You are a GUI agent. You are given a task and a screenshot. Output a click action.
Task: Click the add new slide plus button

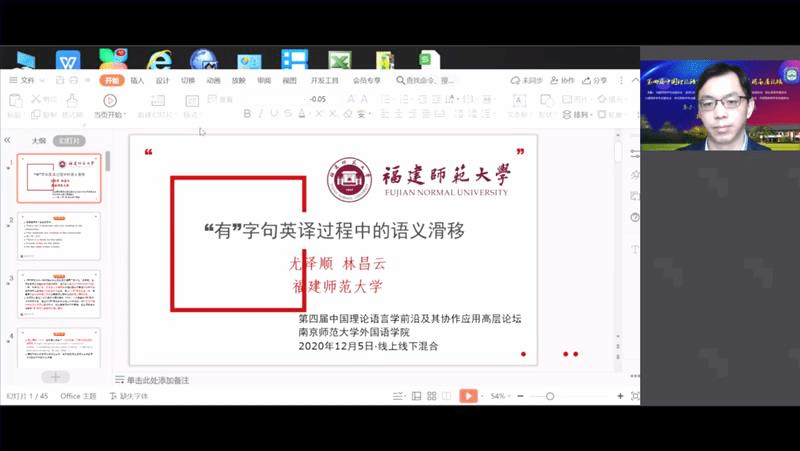pos(55,377)
